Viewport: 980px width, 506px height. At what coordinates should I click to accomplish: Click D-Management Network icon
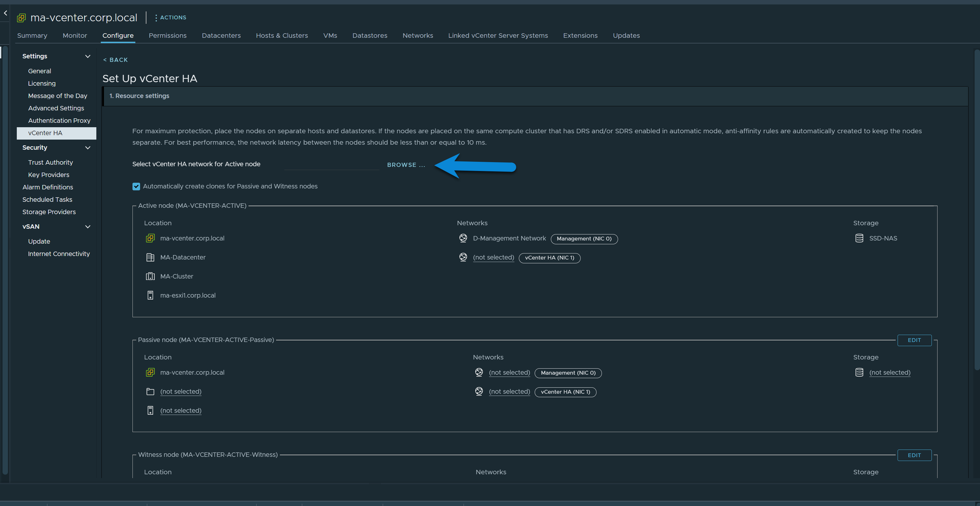[463, 238]
